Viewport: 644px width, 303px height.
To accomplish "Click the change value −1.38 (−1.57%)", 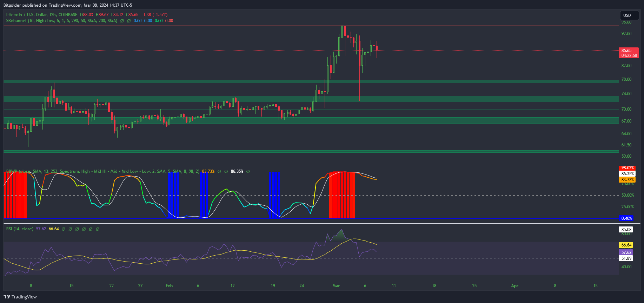I will (x=154, y=15).
